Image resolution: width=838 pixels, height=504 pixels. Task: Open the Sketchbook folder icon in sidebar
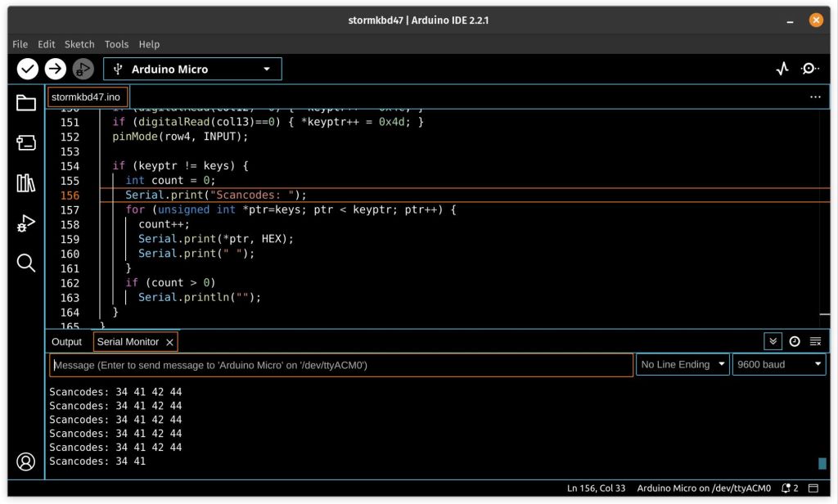[26, 103]
